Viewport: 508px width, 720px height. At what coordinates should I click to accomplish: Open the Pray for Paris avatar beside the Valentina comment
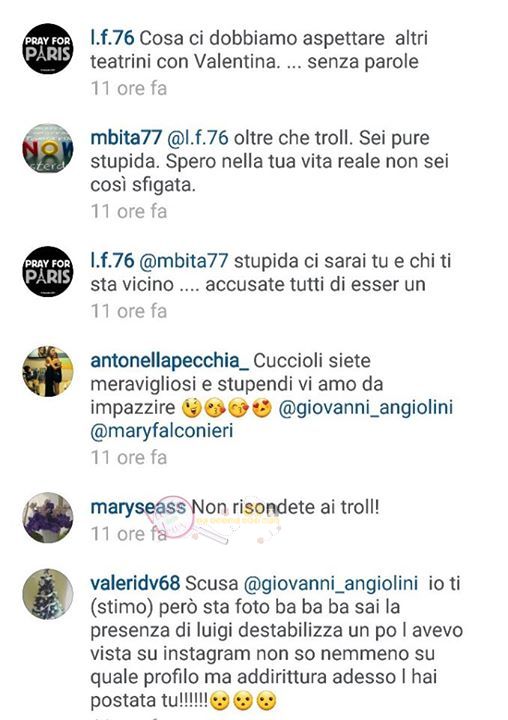click(x=48, y=49)
